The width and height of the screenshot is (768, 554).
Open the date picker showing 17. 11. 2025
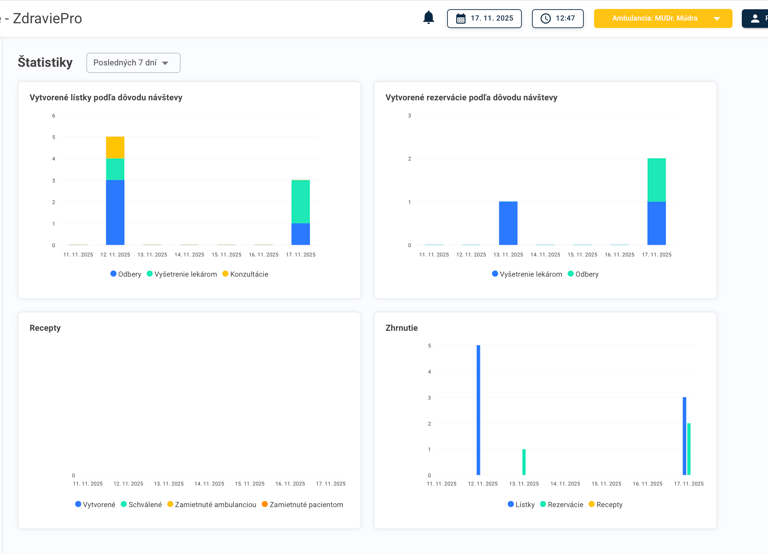[484, 19]
